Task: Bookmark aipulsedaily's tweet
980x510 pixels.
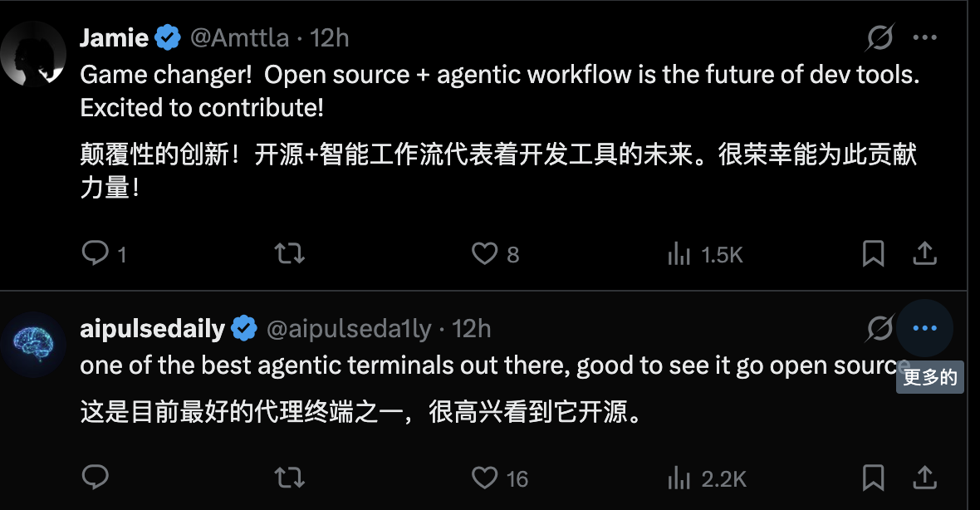Action: click(873, 478)
